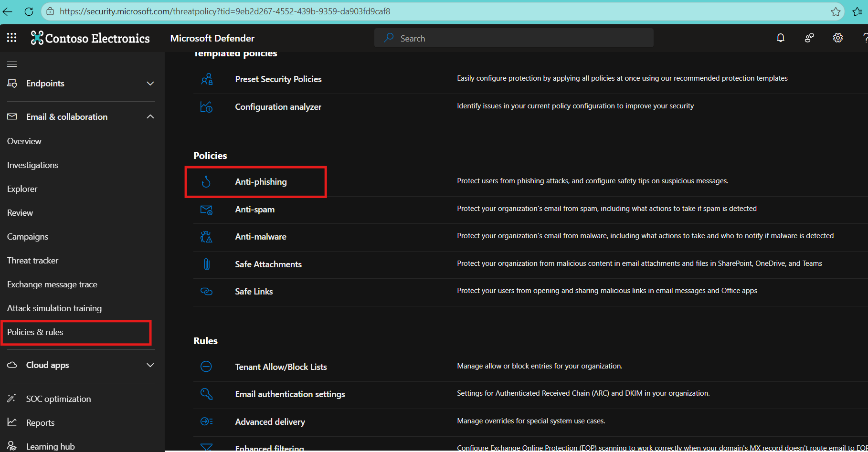Screen dimensions: 868x452
Task: Click the Safe Links chain icon
Action: coord(206,291)
